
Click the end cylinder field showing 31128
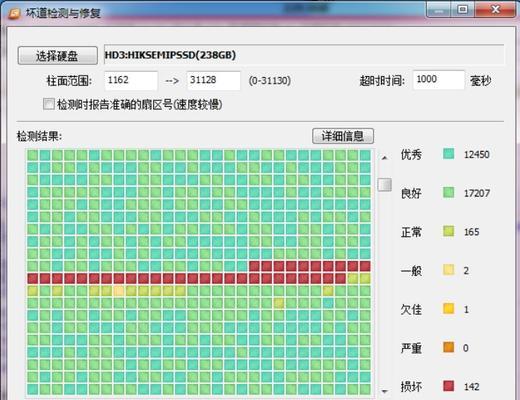pyautogui.click(x=214, y=80)
